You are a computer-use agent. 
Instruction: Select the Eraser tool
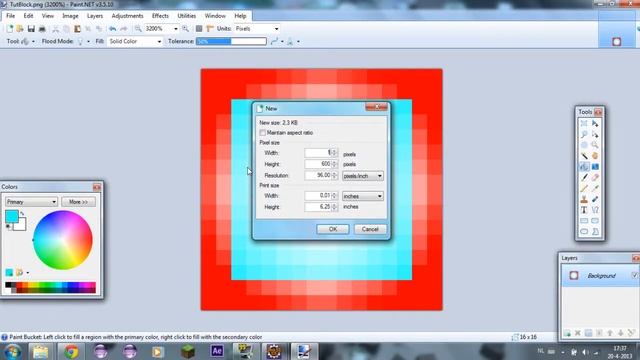click(x=595, y=178)
